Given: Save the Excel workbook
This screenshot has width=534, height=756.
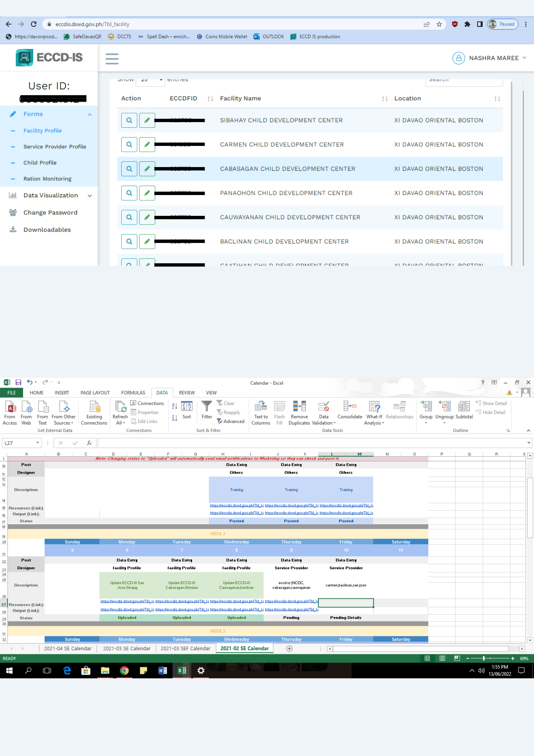Looking at the screenshot, I should (18, 382).
